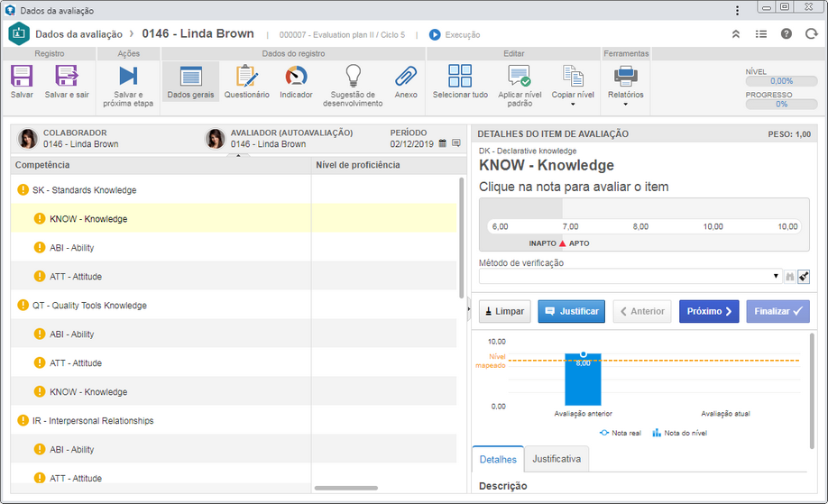Open the Relatórios printer icon

coord(626,76)
